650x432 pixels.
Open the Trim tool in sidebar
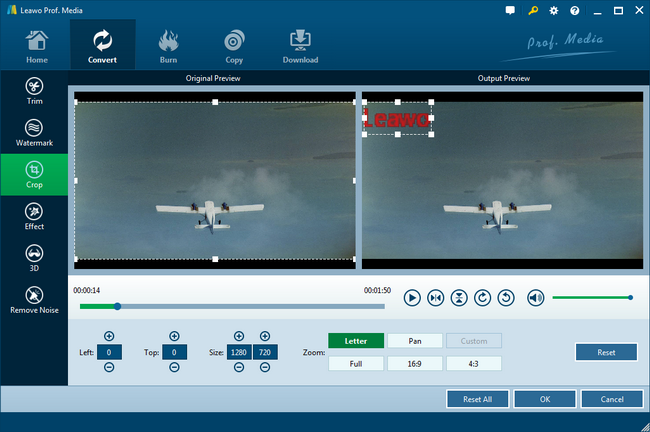(x=34, y=89)
